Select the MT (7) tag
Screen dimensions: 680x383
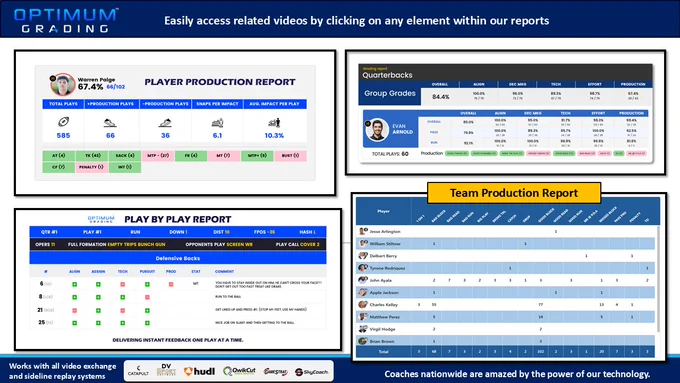pyautogui.click(x=224, y=155)
